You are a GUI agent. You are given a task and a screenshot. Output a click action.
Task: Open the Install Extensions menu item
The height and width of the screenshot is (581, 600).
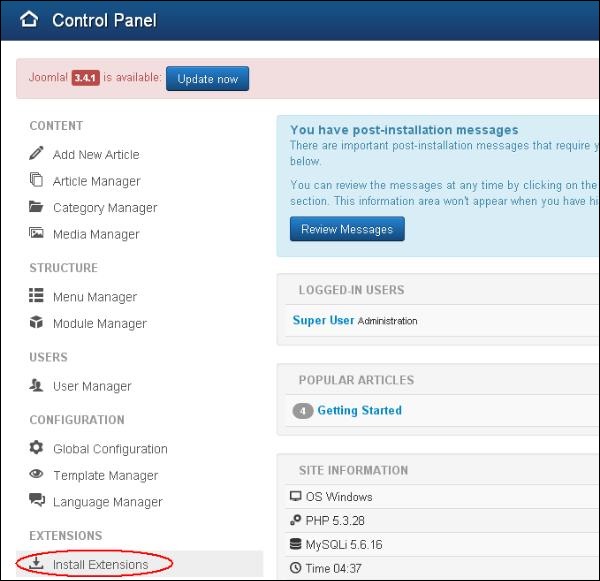pyautogui.click(x=100, y=565)
